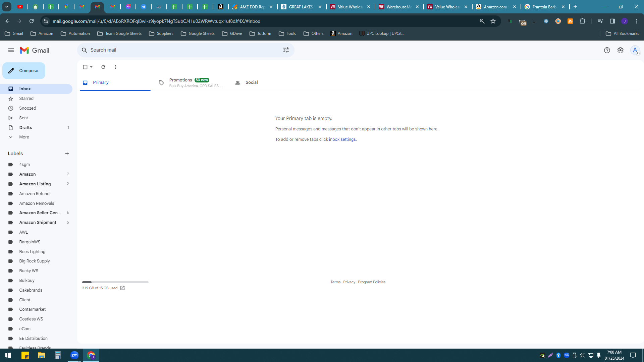Image resolution: width=644 pixels, height=362 pixels.
Task: Open the Amazon Removals label
Action: click(36, 203)
